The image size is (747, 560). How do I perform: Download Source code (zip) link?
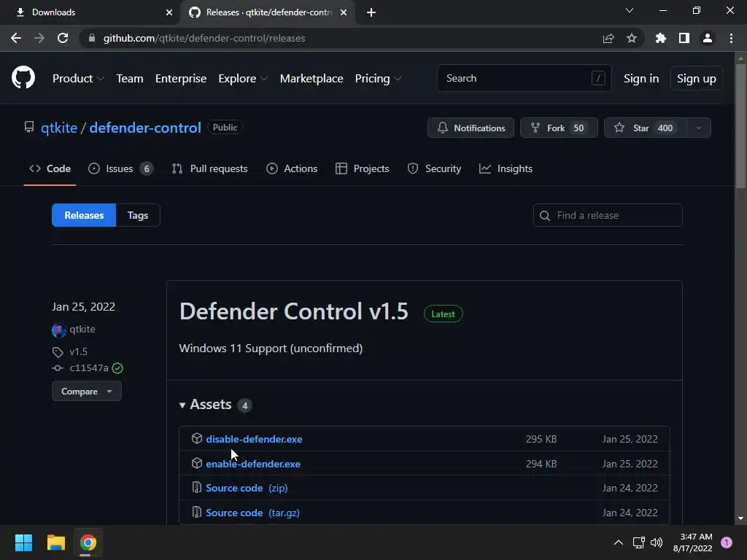click(x=247, y=488)
